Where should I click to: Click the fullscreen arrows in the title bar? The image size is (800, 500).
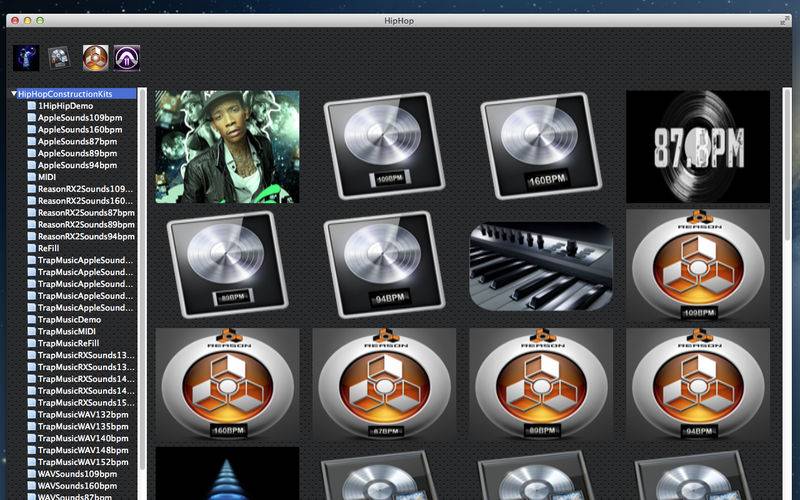(x=785, y=20)
